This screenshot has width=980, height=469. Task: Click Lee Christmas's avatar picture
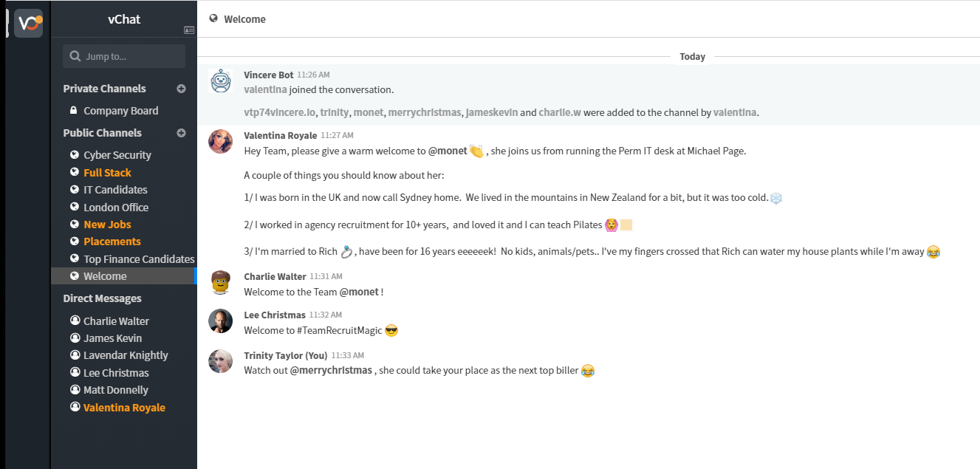pos(221,321)
